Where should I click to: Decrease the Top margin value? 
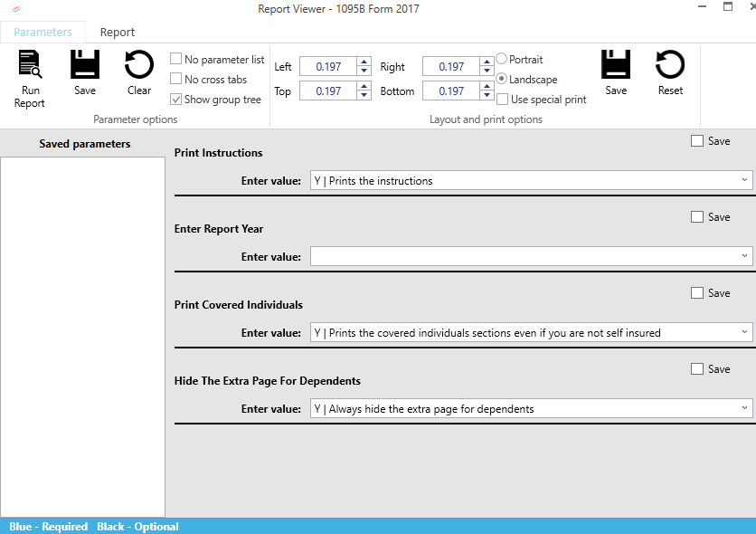click(x=364, y=95)
